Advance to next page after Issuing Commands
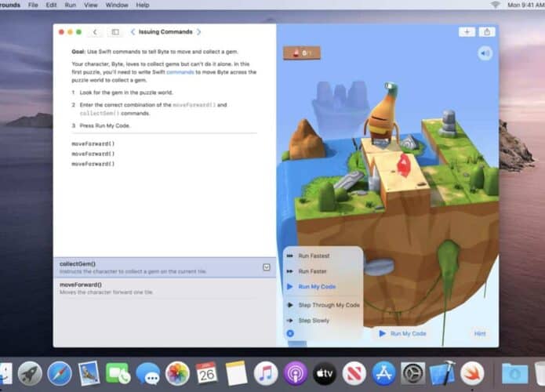Screen dimensions: 545x392 199,32
